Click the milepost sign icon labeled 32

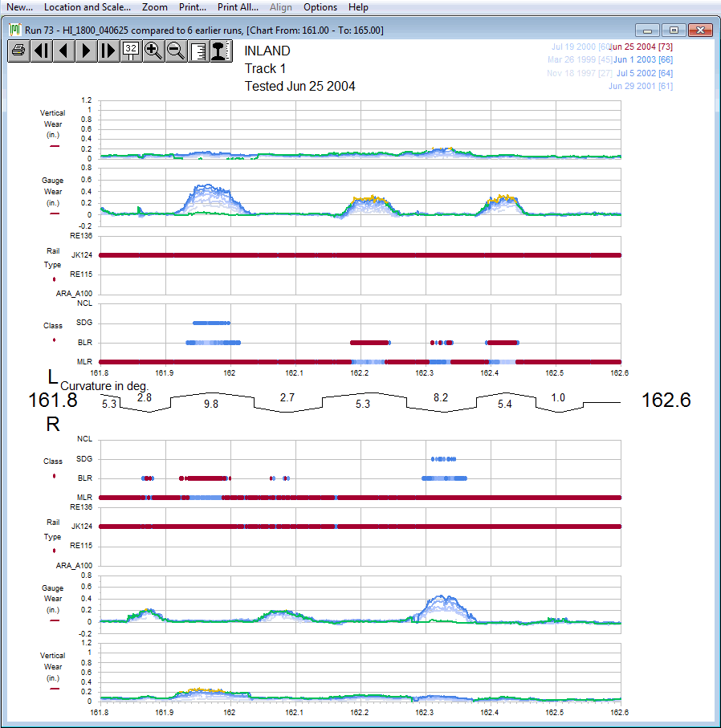[x=132, y=51]
